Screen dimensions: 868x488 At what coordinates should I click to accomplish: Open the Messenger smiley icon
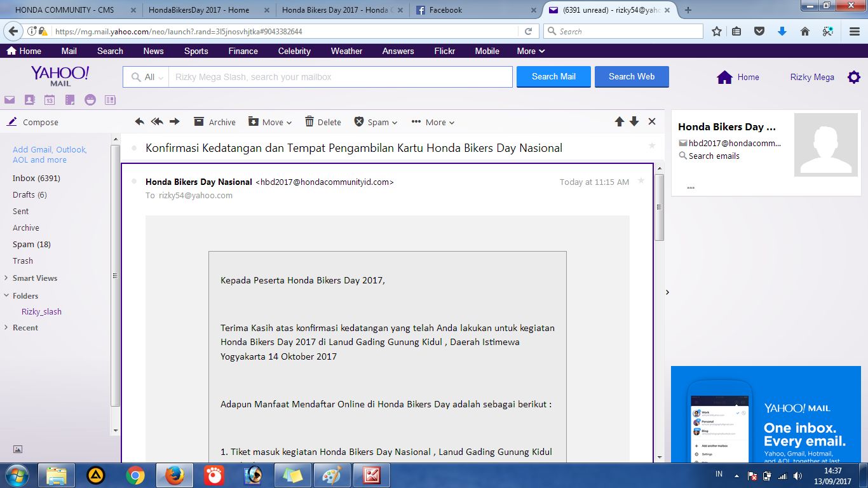pyautogui.click(x=90, y=100)
